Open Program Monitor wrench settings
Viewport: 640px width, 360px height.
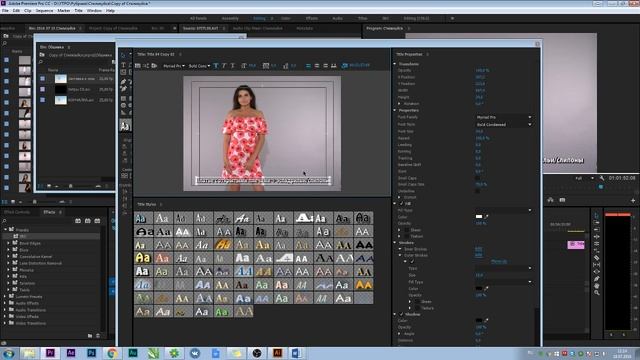(x=602, y=178)
